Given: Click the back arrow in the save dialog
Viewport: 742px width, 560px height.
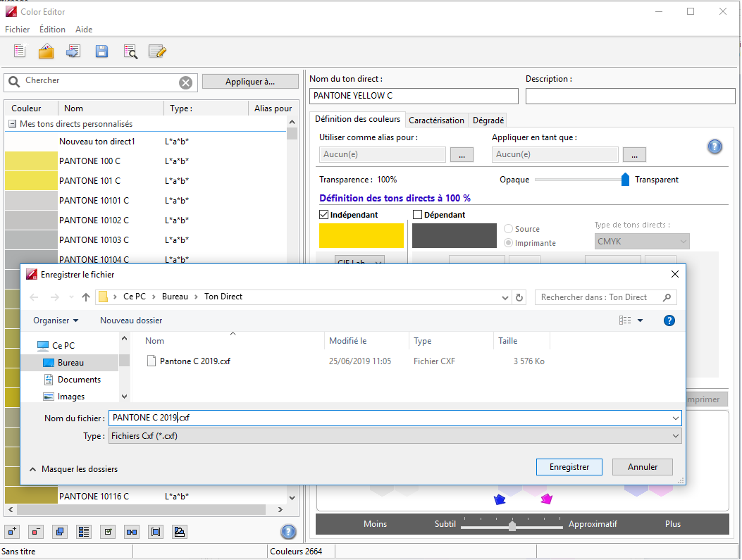Looking at the screenshot, I should [34, 297].
